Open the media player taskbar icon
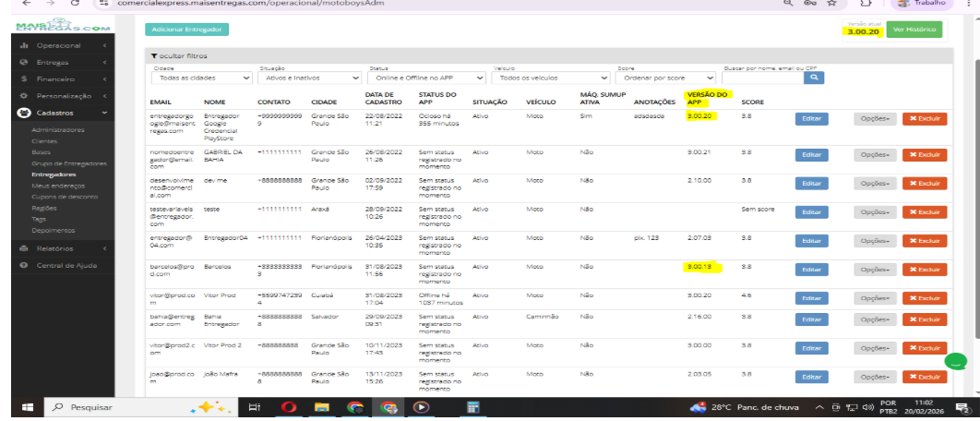 pyautogui.click(x=421, y=407)
